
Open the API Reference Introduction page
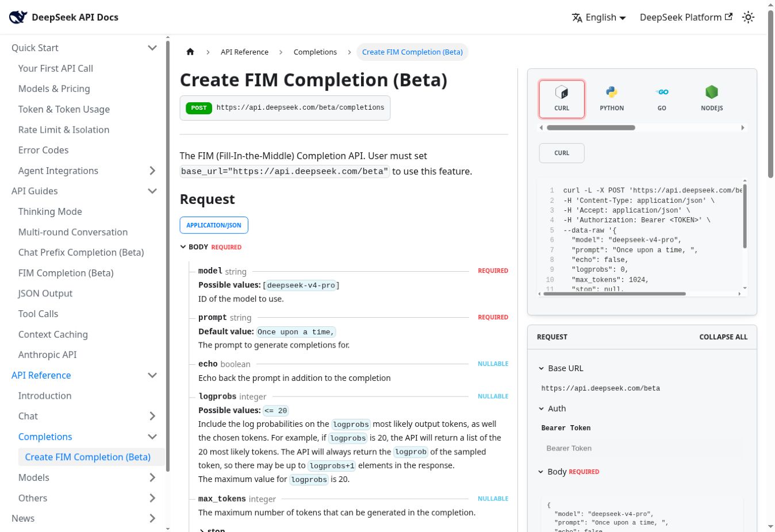45,396
